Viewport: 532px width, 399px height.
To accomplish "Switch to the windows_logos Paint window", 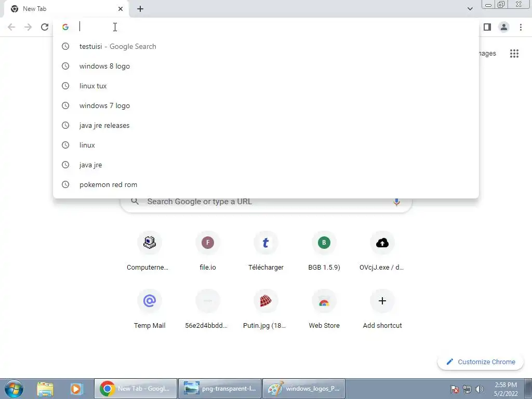I will click(303, 389).
